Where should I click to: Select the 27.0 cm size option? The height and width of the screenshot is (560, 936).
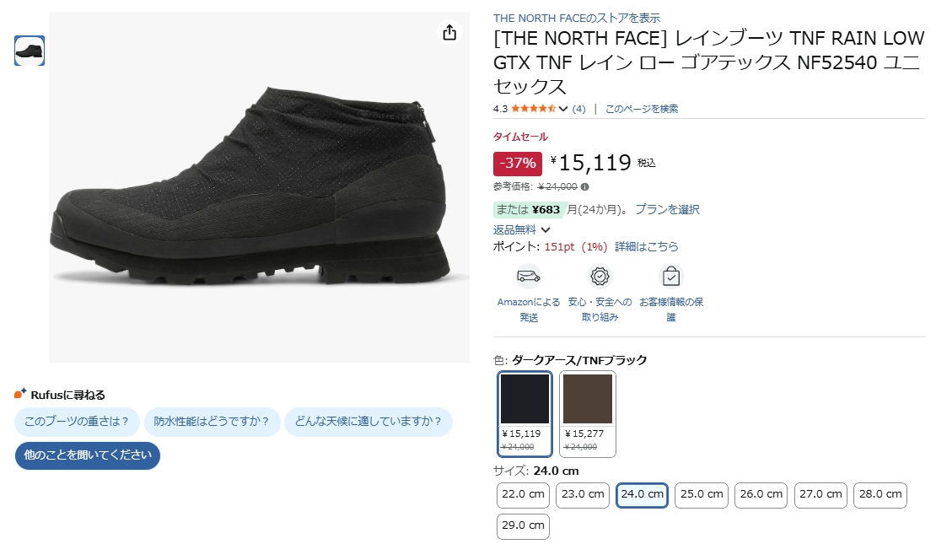pos(820,495)
